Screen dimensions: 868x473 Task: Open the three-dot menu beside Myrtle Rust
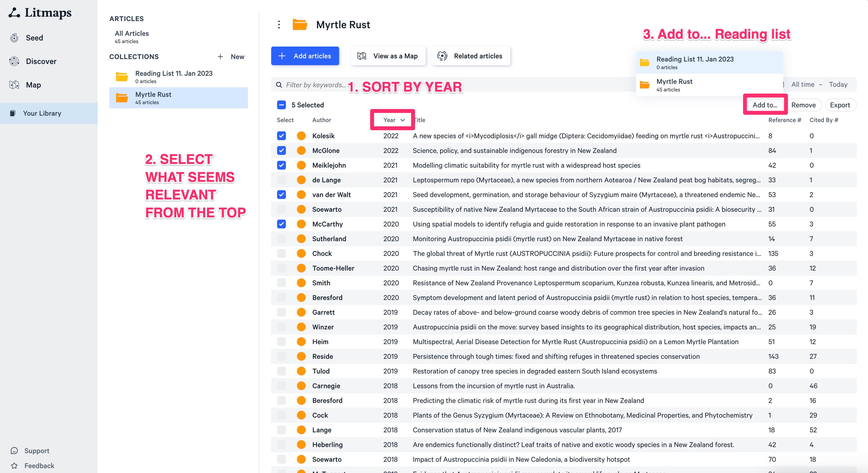279,25
